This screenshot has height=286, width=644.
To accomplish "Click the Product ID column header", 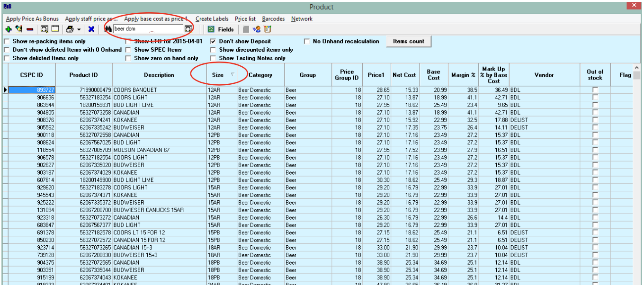I will tap(84, 75).
